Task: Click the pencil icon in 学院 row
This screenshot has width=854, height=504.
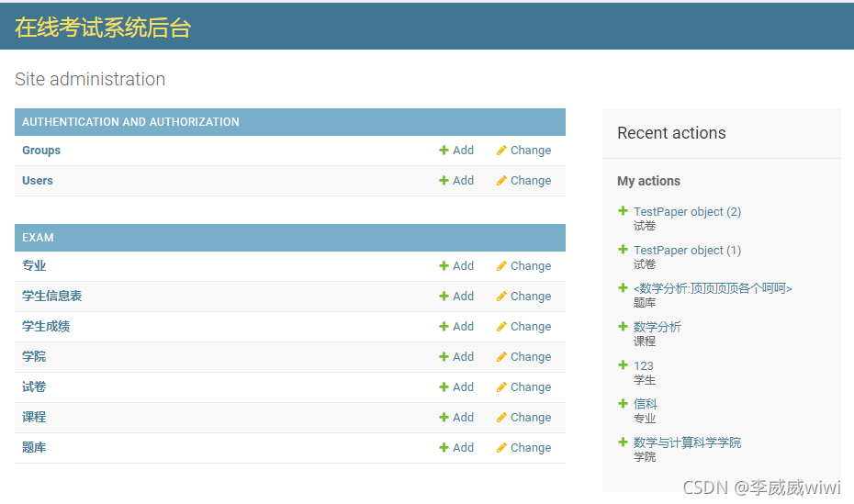Action: (x=501, y=357)
